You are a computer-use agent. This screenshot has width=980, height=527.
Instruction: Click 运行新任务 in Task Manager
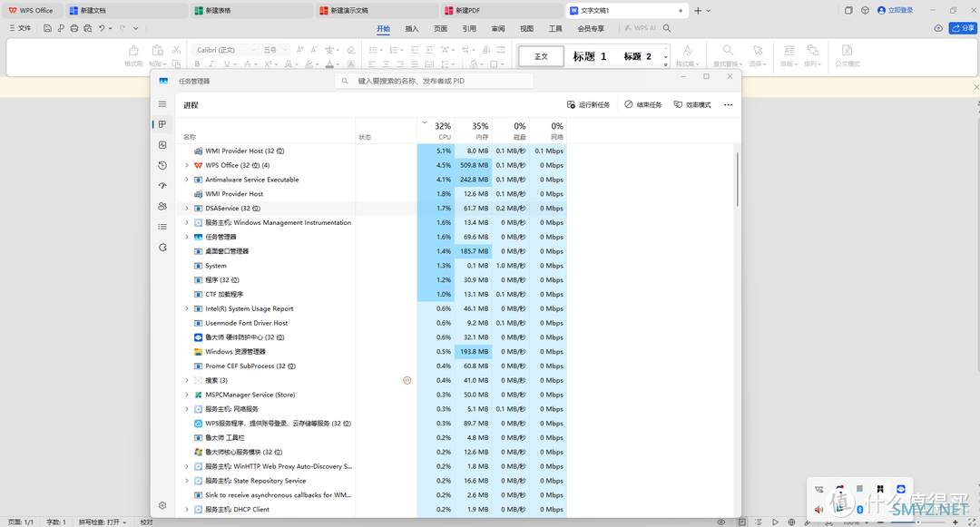[588, 105]
